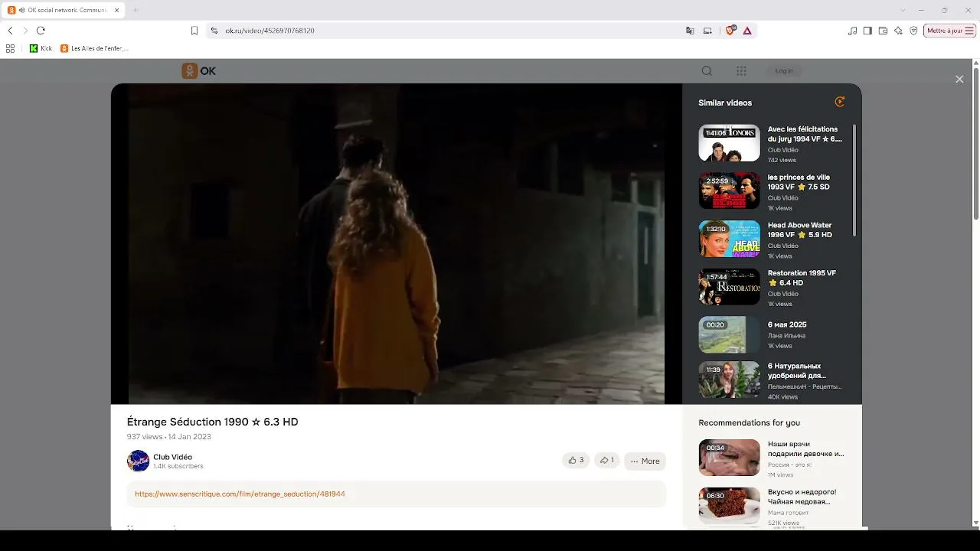980x551 pixels.
Task: Click title 6 мая 2025
Action: click(787, 324)
